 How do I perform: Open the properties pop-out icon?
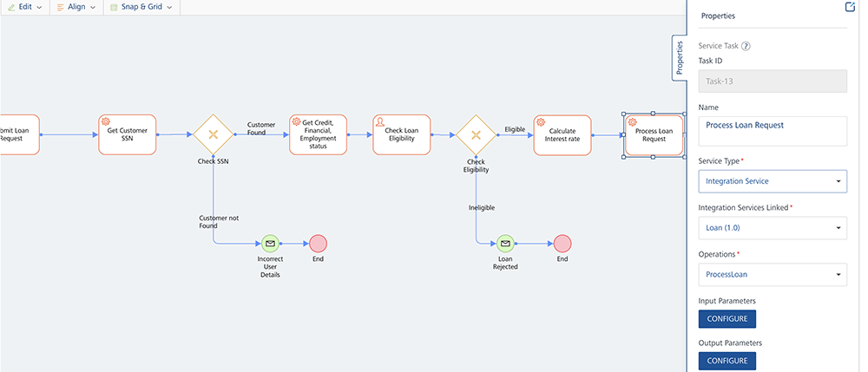coord(850,8)
